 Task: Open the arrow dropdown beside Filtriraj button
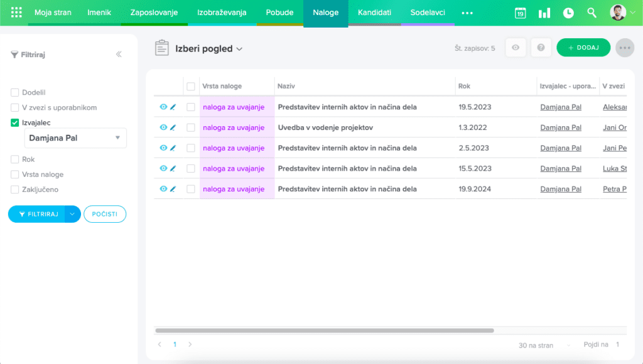point(73,214)
